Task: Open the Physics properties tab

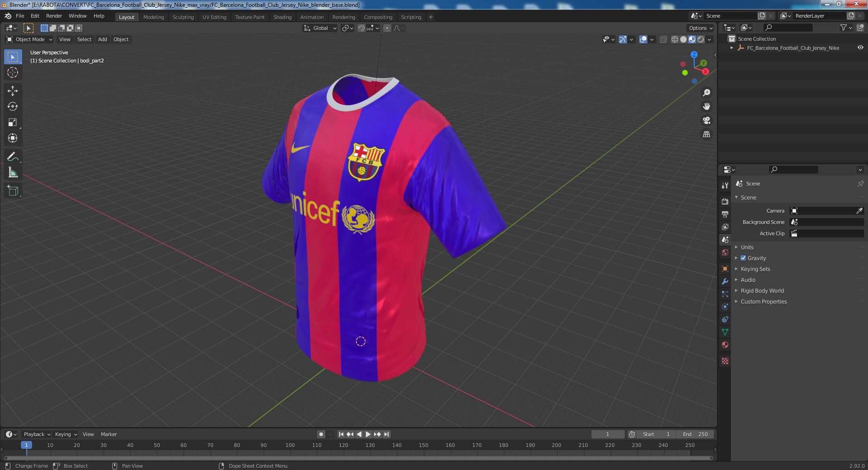Action: click(725, 307)
